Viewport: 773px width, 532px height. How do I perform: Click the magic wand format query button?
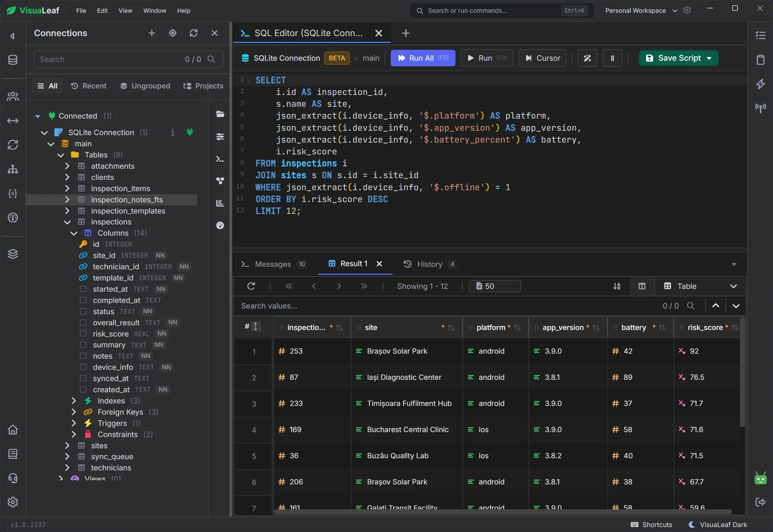point(587,58)
